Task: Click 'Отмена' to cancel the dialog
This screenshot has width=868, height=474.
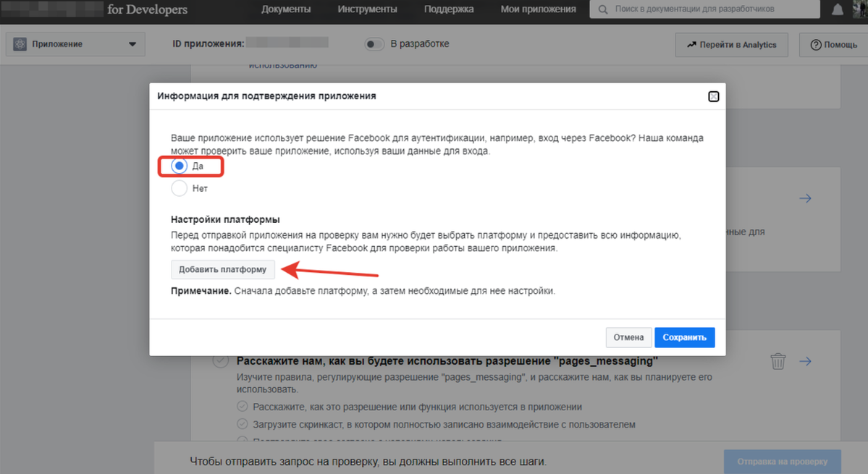Action: click(x=628, y=337)
